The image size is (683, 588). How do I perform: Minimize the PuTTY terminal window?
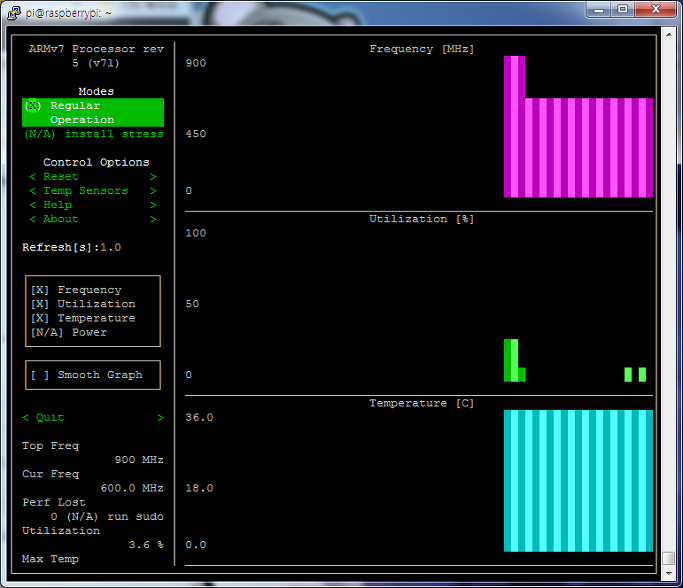pyautogui.click(x=599, y=9)
